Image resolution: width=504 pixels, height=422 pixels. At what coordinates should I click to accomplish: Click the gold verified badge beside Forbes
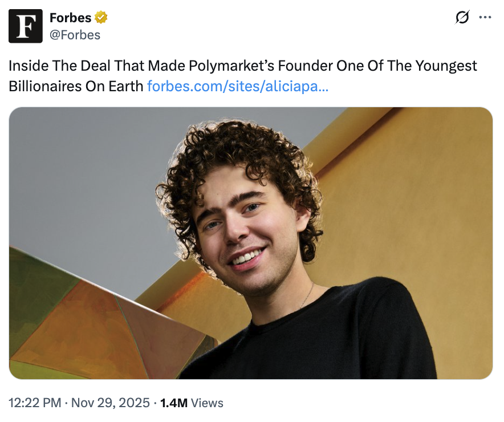[101, 18]
